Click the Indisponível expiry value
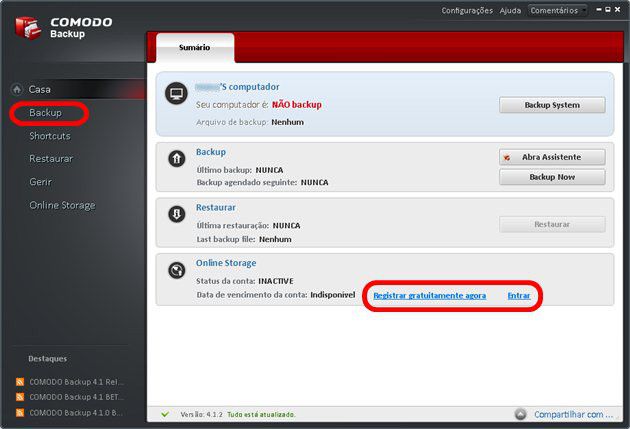The height and width of the screenshot is (429, 630). [333, 295]
